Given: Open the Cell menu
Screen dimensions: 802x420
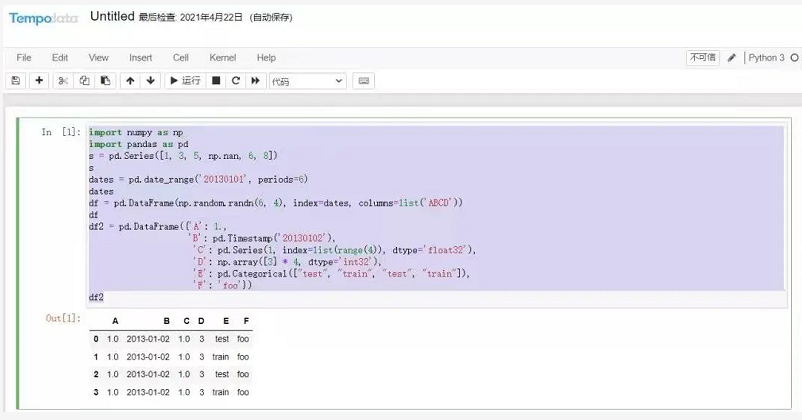Looking at the screenshot, I should (180, 58).
